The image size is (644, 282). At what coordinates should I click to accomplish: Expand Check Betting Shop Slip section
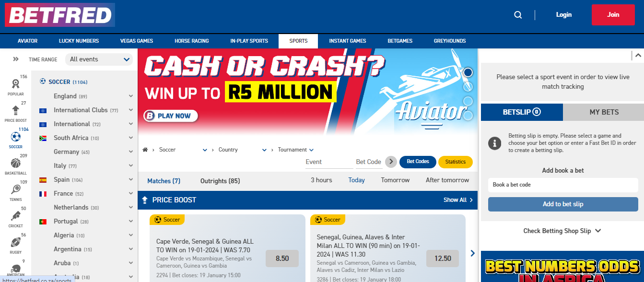[x=562, y=231]
